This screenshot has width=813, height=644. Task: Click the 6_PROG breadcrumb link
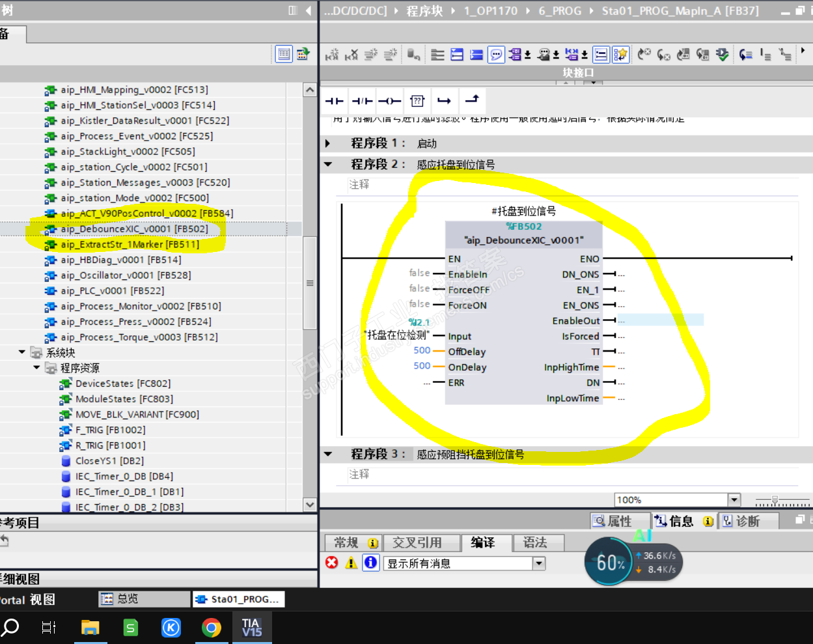pos(560,11)
